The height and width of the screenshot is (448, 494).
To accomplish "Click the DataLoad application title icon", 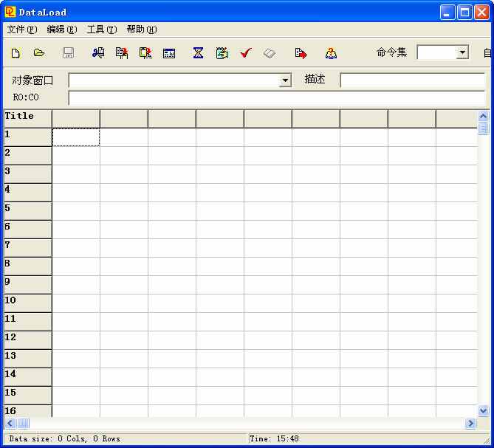I will 10,12.
